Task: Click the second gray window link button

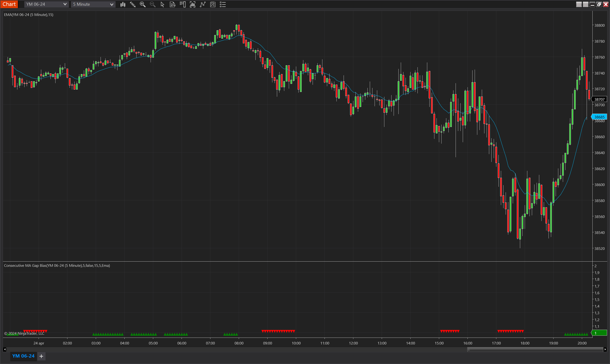Action: [586, 4]
